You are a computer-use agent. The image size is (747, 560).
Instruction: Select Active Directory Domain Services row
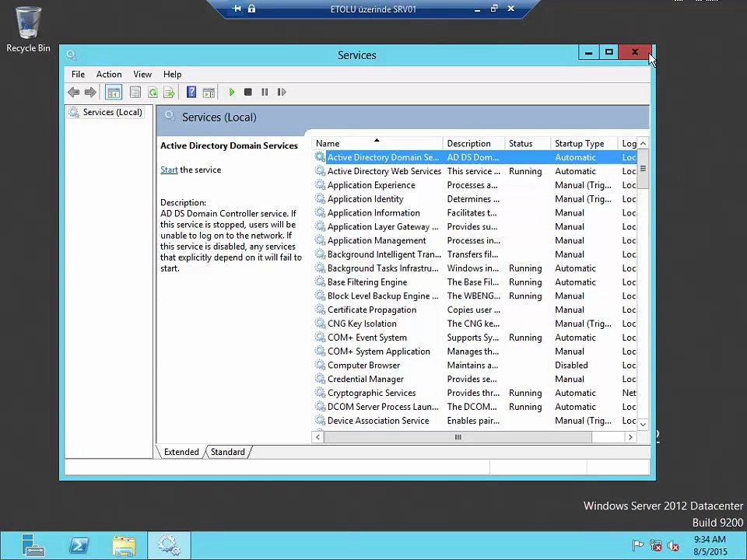pos(475,157)
